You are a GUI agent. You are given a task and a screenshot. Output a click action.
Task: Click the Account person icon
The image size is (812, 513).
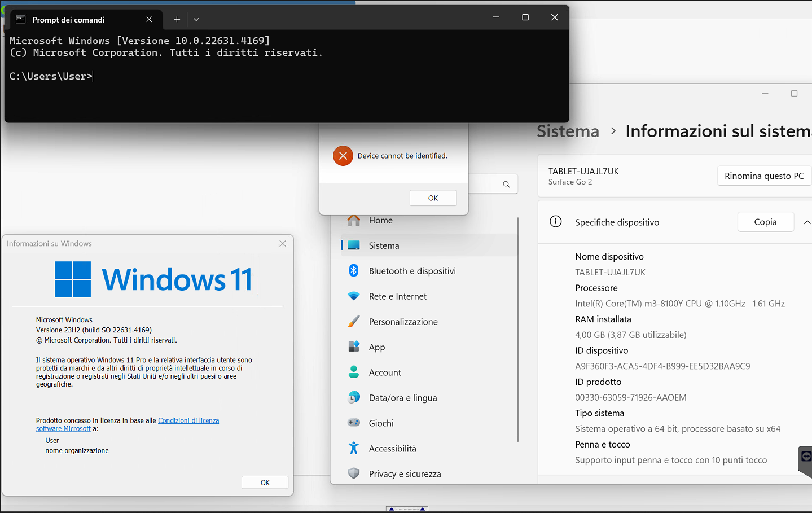(x=354, y=372)
